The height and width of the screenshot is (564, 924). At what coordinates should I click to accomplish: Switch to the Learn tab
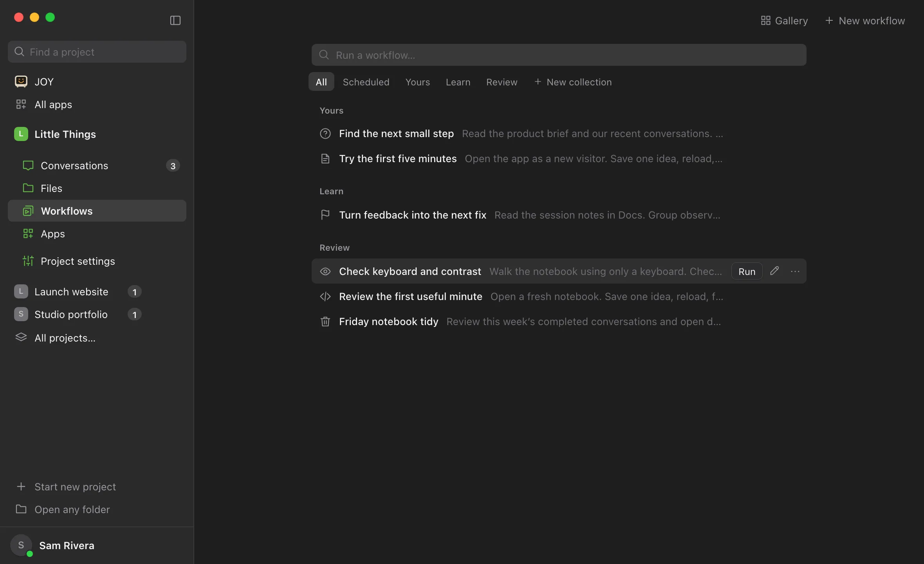(458, 82)
